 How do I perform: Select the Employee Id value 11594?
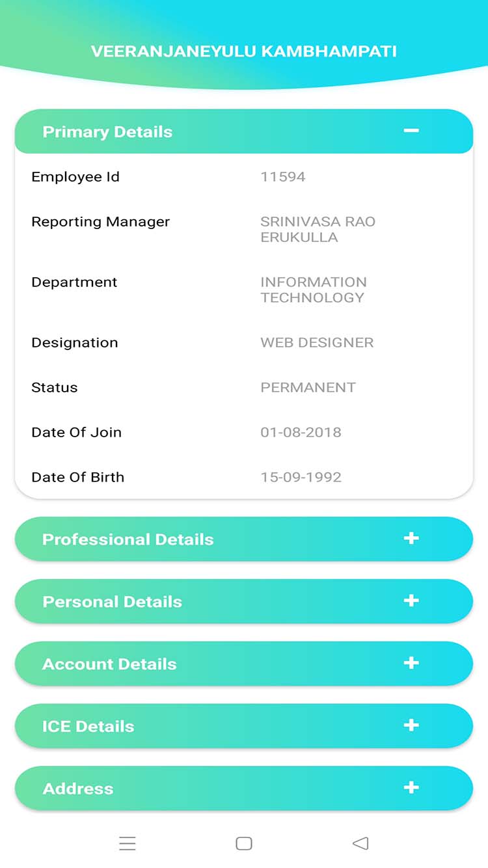tap(283, 177)
